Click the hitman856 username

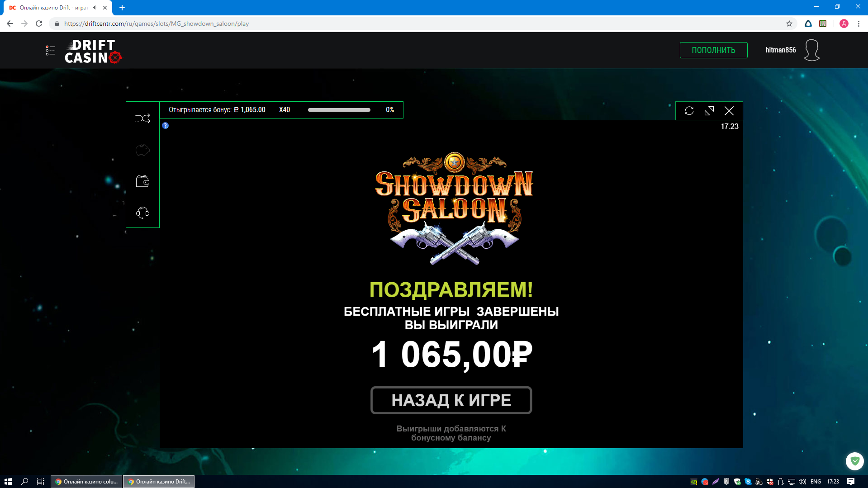coord(780,50)
